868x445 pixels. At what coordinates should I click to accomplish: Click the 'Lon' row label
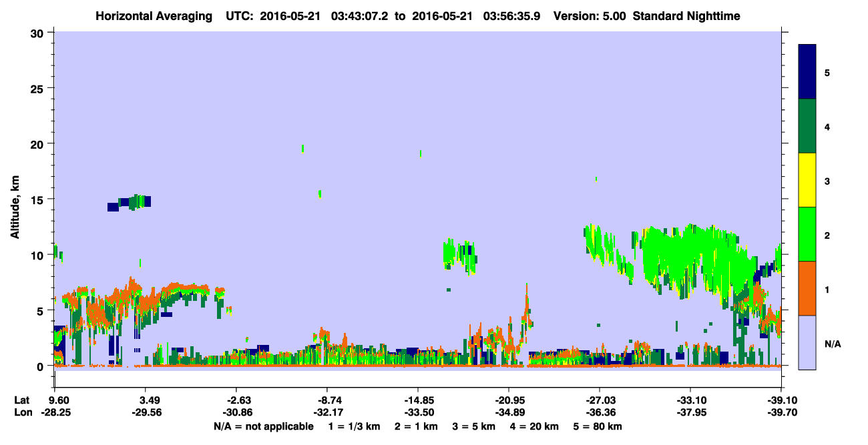pos(22,413)
